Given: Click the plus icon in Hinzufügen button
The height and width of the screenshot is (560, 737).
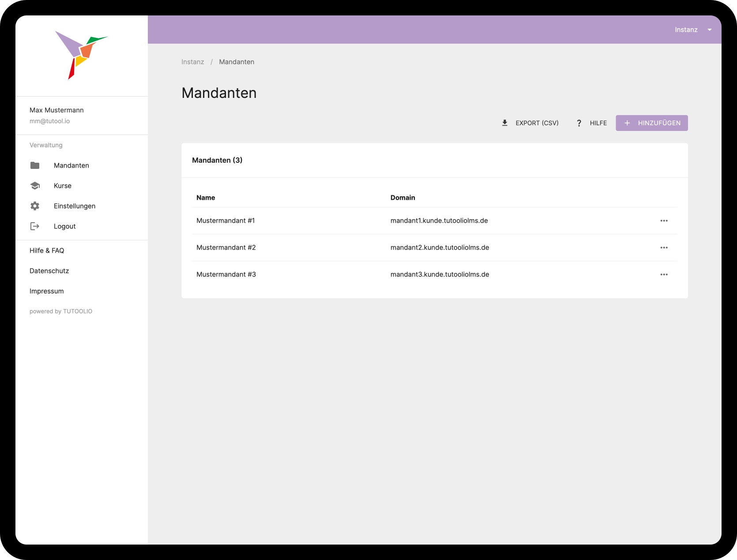Looking at the screenshot, I should coord(627,123).
